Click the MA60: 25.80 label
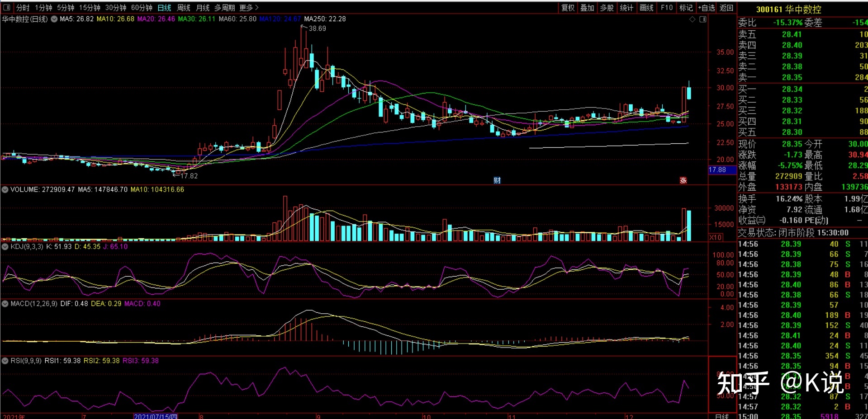 point(237,19)
